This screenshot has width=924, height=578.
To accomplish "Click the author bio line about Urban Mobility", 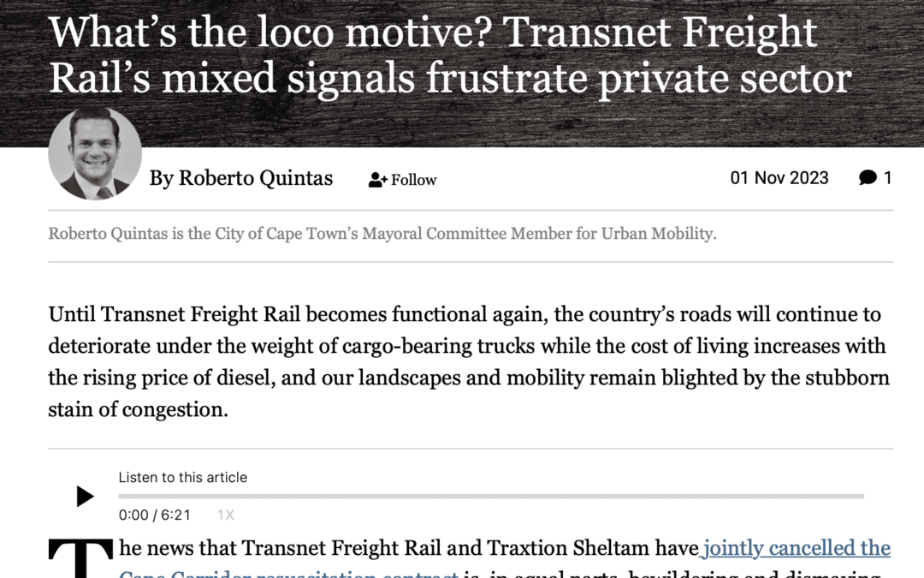I will (x=382, y=233).
